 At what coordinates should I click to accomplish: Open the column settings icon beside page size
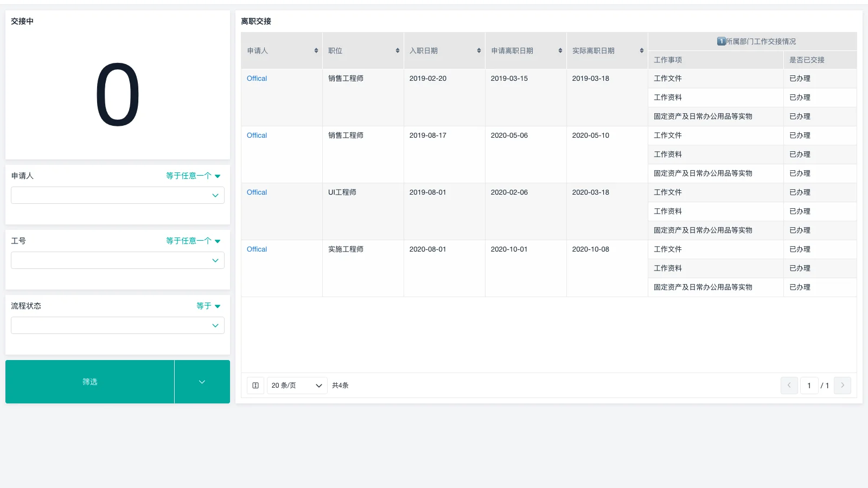(255, 385)
